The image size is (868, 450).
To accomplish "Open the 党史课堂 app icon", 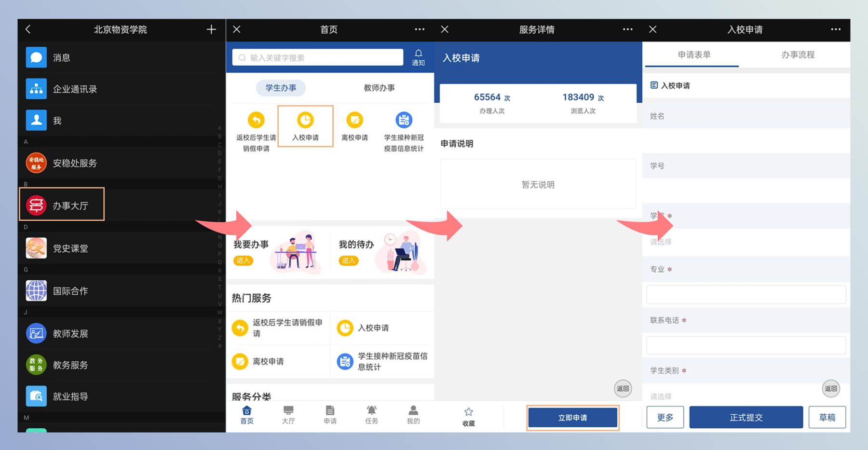I will click(36, 248).
